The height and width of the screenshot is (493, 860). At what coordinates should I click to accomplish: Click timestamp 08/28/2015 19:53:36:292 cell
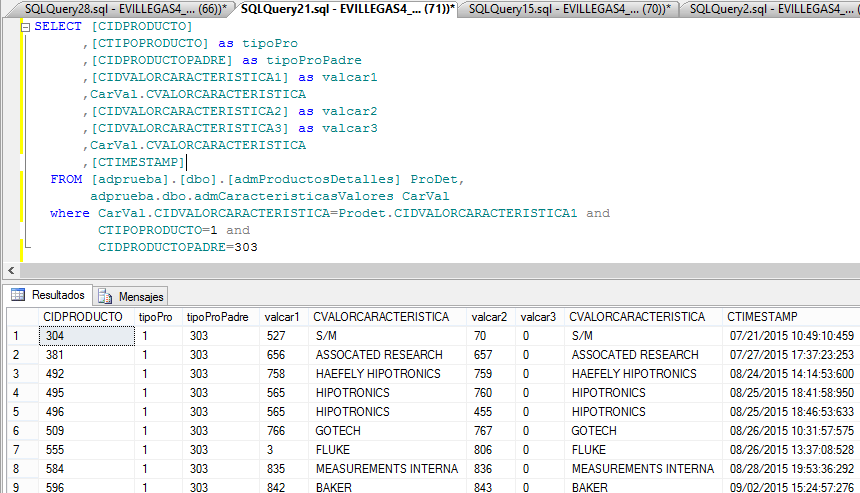click(791, 469)
